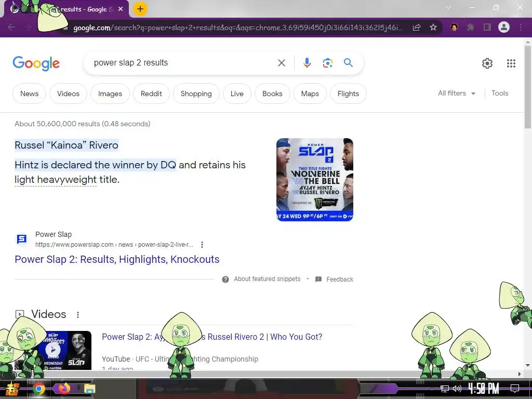Screen dimensions: 532x399
Task: Open network status in system tray
Action: coord(445,389)
